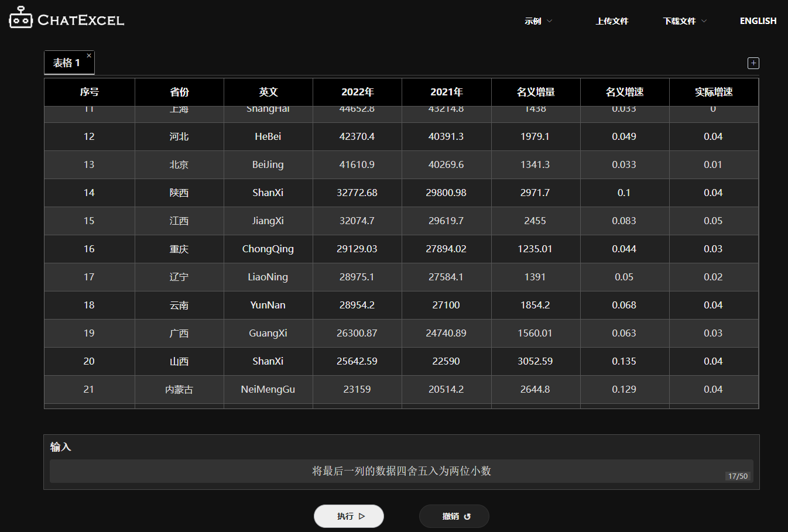Image resolution: width=788 pixels, height=532 pixels.
Task: Select the 内蒙古 province cell
Action: 179,389
